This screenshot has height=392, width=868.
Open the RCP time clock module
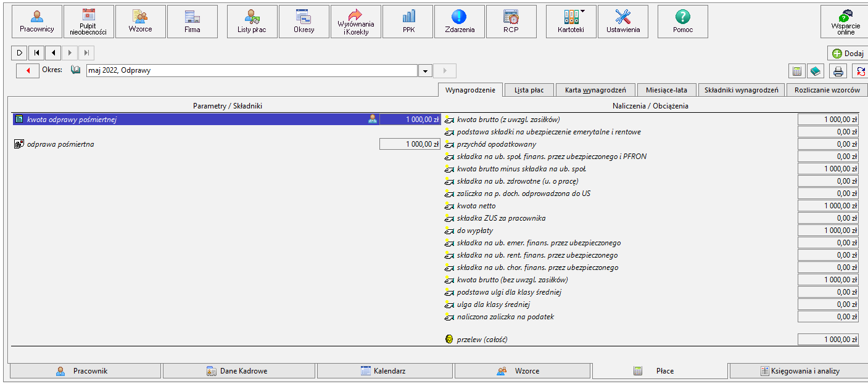tap(511, 22)
